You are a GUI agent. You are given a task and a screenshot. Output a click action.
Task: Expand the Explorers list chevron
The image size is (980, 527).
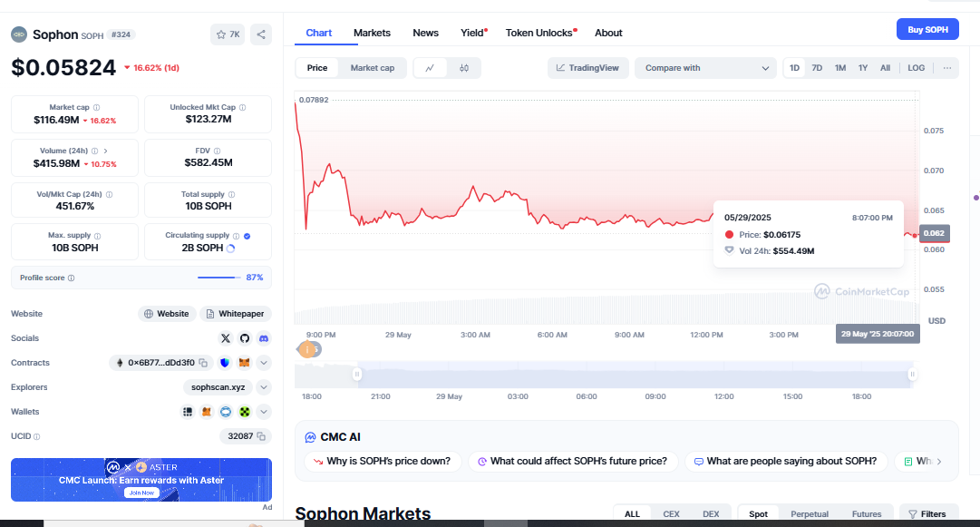(264, 387)
